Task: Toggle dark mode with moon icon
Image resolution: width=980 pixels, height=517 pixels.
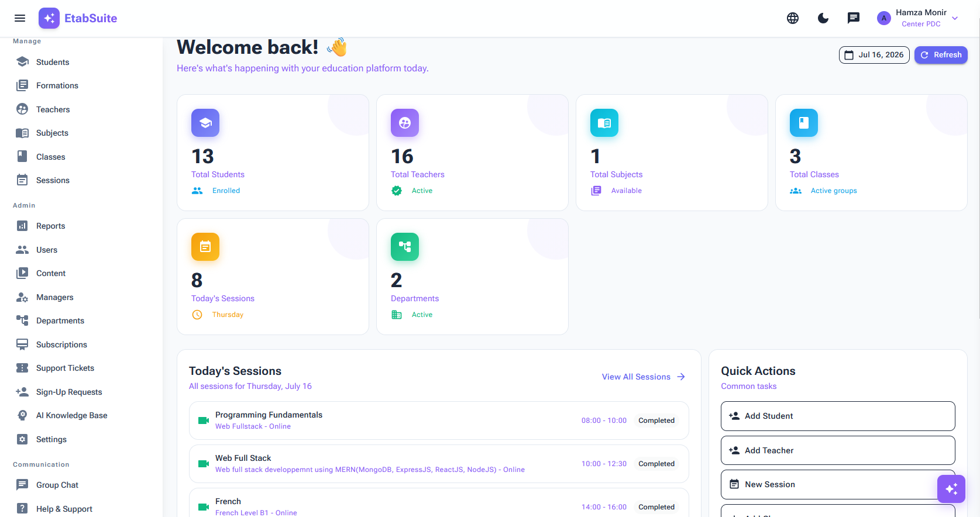Action: tap(823, 18)
